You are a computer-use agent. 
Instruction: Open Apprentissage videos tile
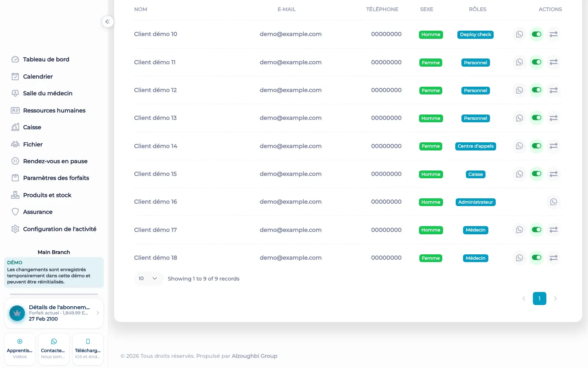20,349
